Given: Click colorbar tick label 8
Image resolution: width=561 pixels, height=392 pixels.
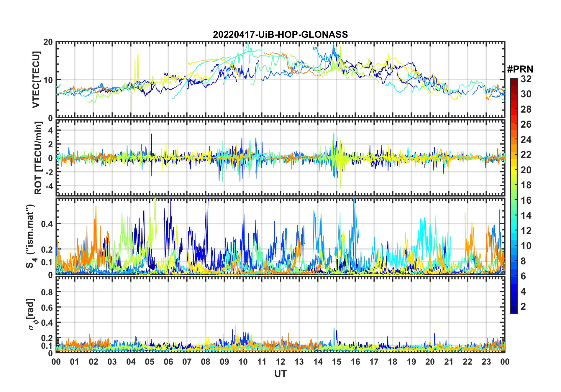Looking at the screenshot, I should pos(523,261).
